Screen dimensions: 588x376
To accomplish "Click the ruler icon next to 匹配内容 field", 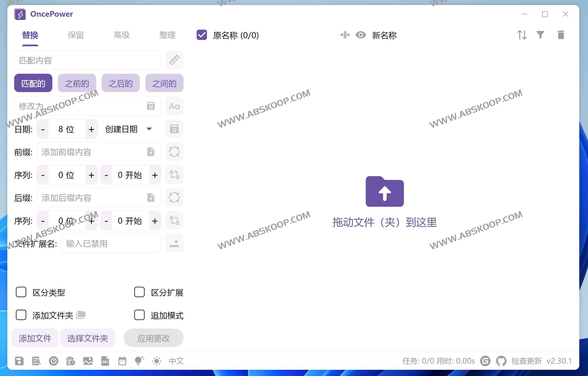I will pos(174,60).
